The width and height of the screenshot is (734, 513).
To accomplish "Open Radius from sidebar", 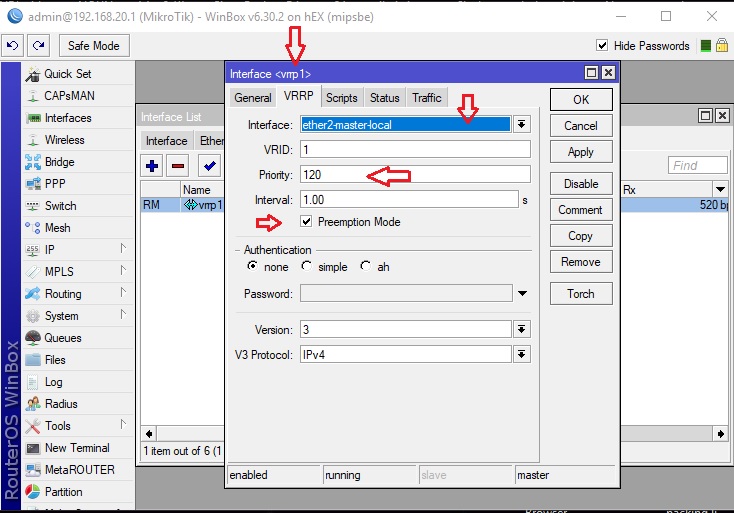I will [x=61, y=404].
